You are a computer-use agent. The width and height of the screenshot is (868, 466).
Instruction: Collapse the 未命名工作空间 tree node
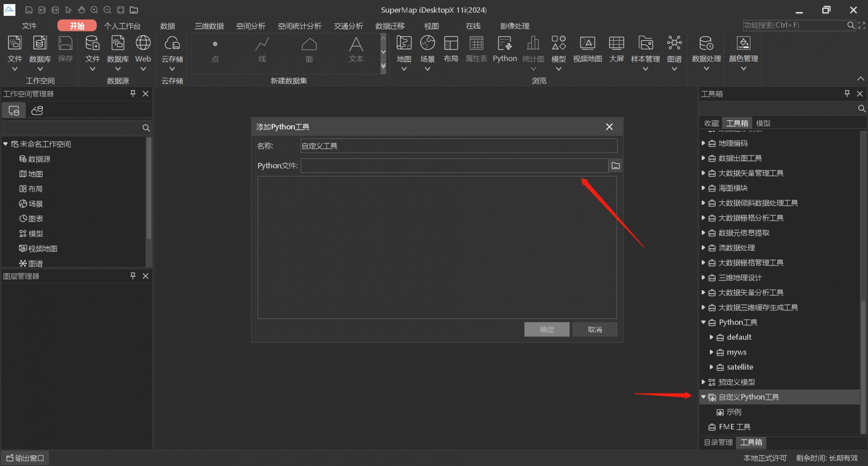click(x=5, y=144)
